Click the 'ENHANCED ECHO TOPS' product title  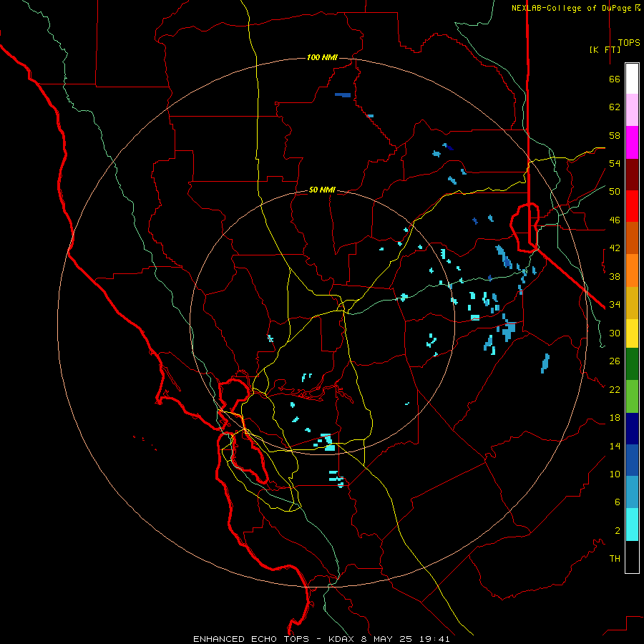251,639
